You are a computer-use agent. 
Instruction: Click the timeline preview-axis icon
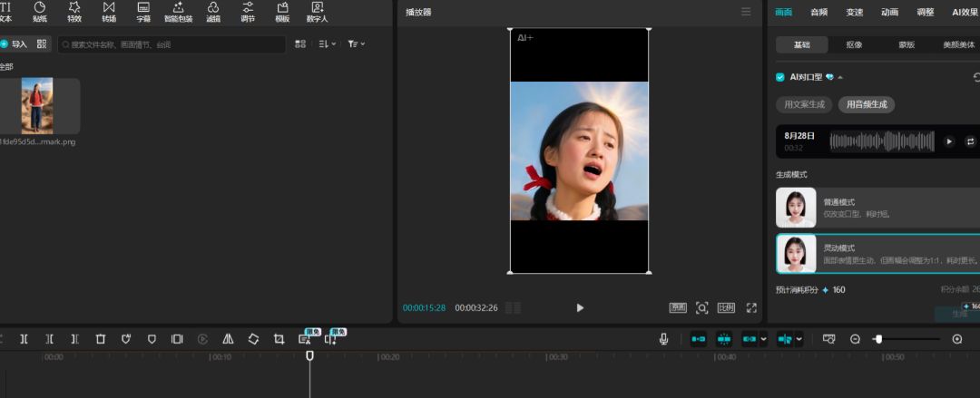pos(828,339)
